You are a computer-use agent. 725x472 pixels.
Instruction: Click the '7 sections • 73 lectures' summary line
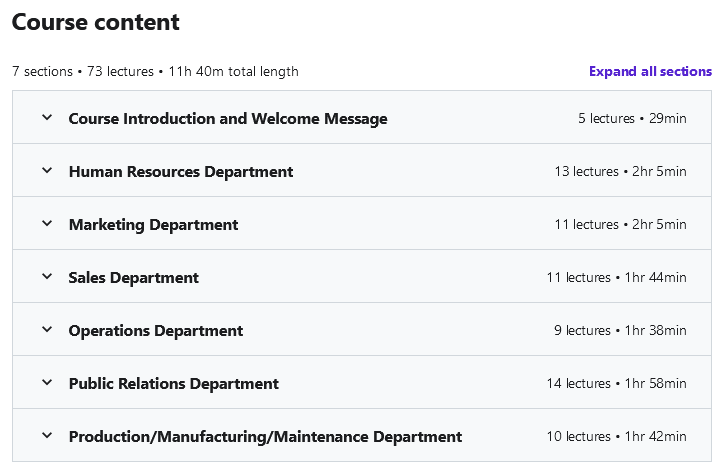(x=155, y=72)
